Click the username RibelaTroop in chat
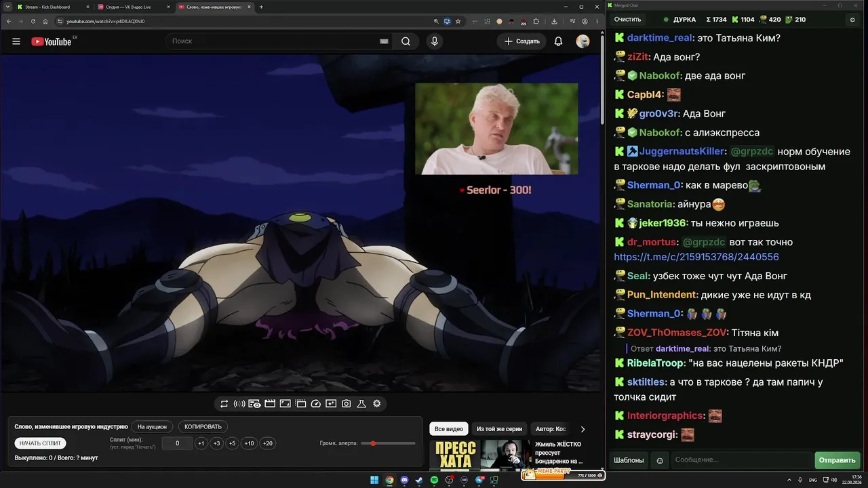This screenshot has height=488, width=868. pyautogui.click(x=656, y=363)
